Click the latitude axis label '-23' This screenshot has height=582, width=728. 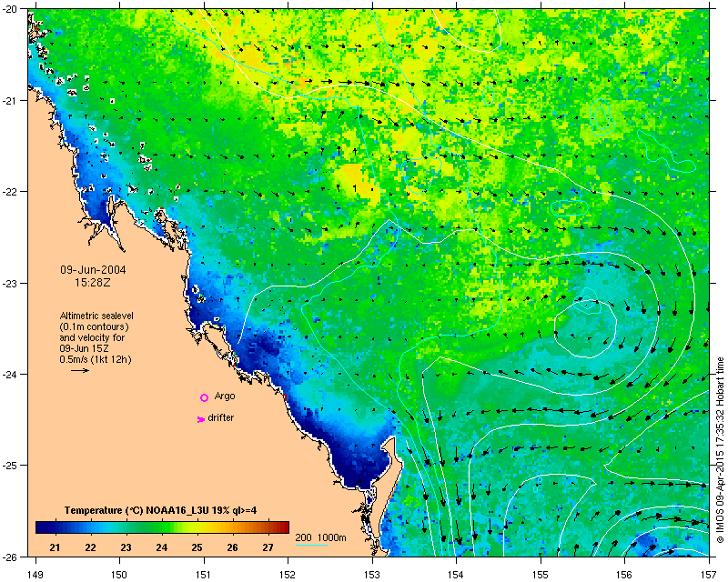pos(10,283)
